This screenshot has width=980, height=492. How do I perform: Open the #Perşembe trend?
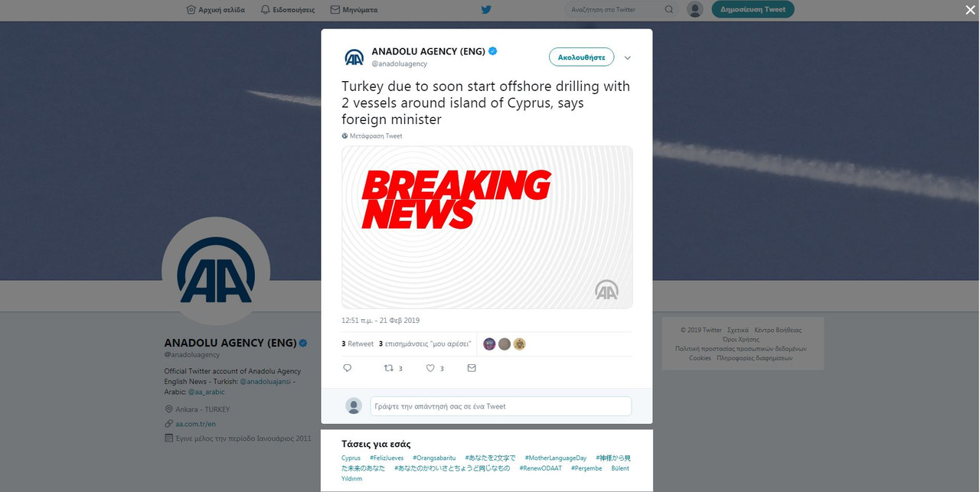coord(586,468)
